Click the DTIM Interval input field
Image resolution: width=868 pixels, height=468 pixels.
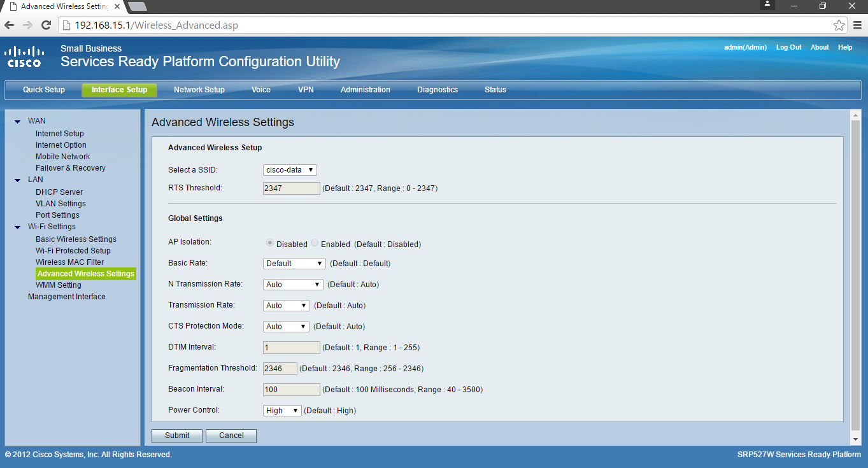click(x=292, y=348)
